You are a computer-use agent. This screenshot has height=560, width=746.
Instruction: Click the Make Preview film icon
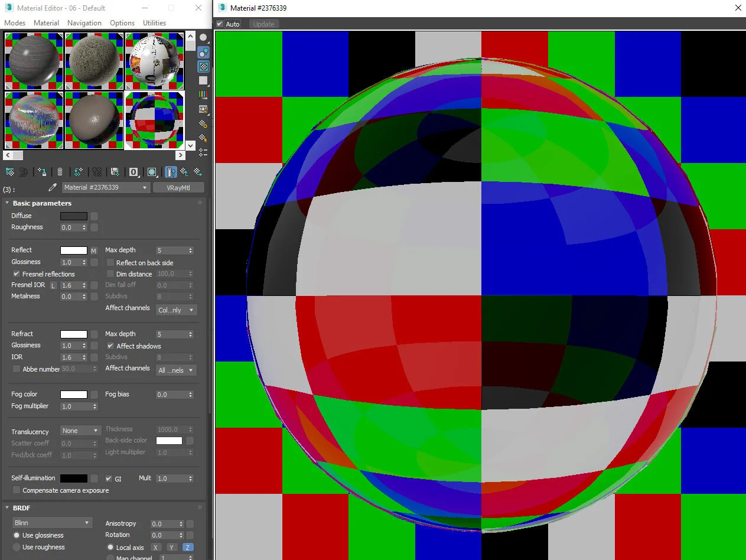(x=203, y=109)
